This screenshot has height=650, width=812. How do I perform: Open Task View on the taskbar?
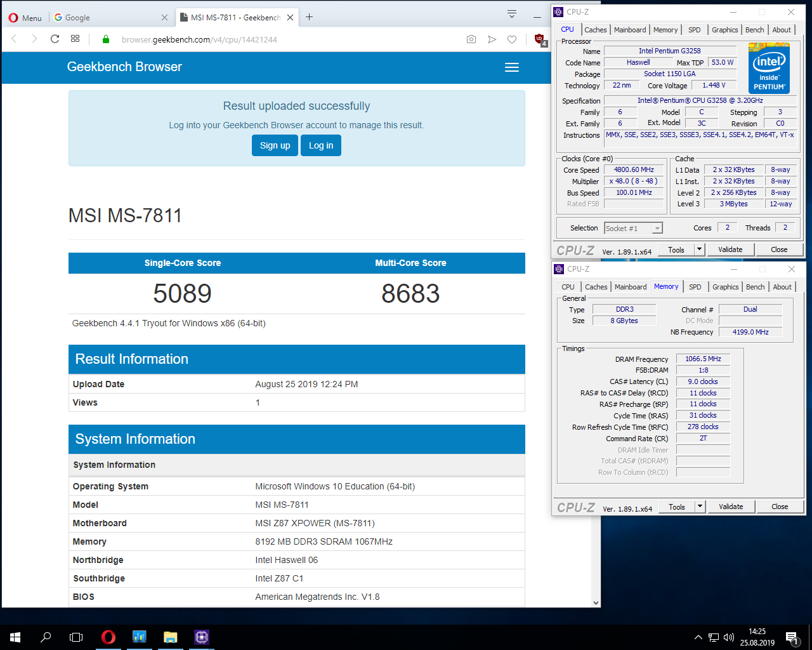(x=76, y=637)
